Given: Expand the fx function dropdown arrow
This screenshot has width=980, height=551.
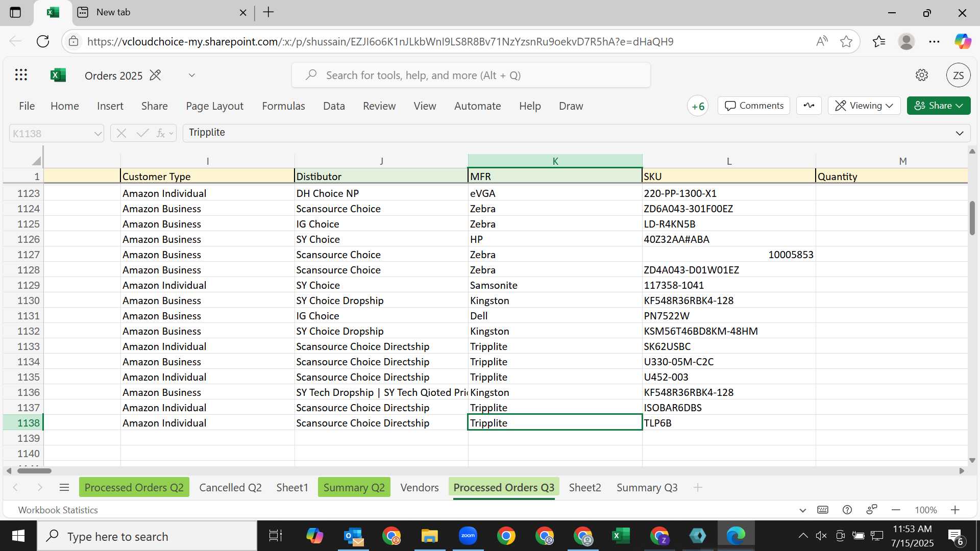Looking at the screenshot, I should click(x=171, y=134).
